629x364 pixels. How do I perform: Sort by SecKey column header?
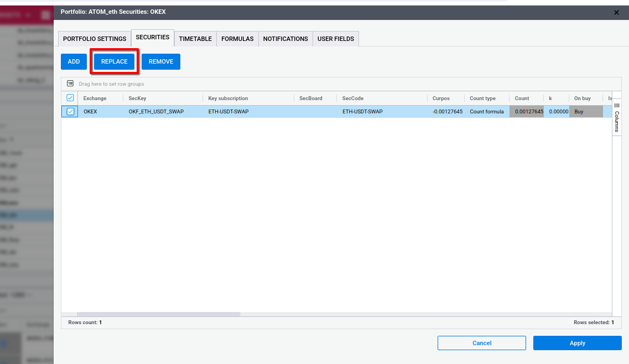click(137, 98)
